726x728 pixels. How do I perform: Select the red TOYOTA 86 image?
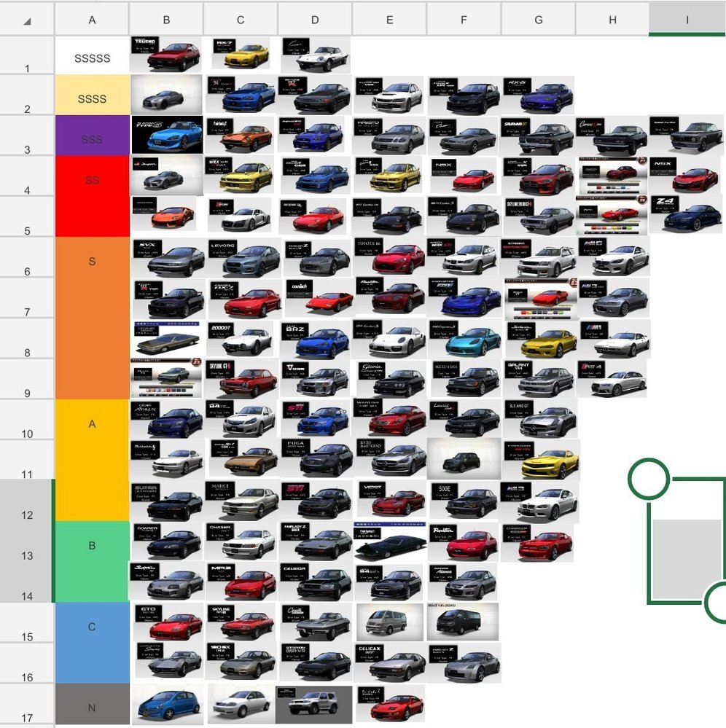click(390, 255)
